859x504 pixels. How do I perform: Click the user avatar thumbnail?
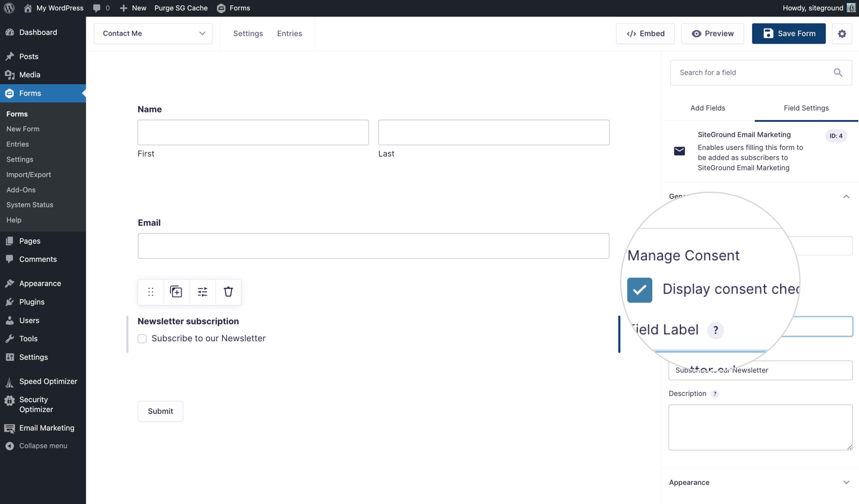tap(851, 8)
